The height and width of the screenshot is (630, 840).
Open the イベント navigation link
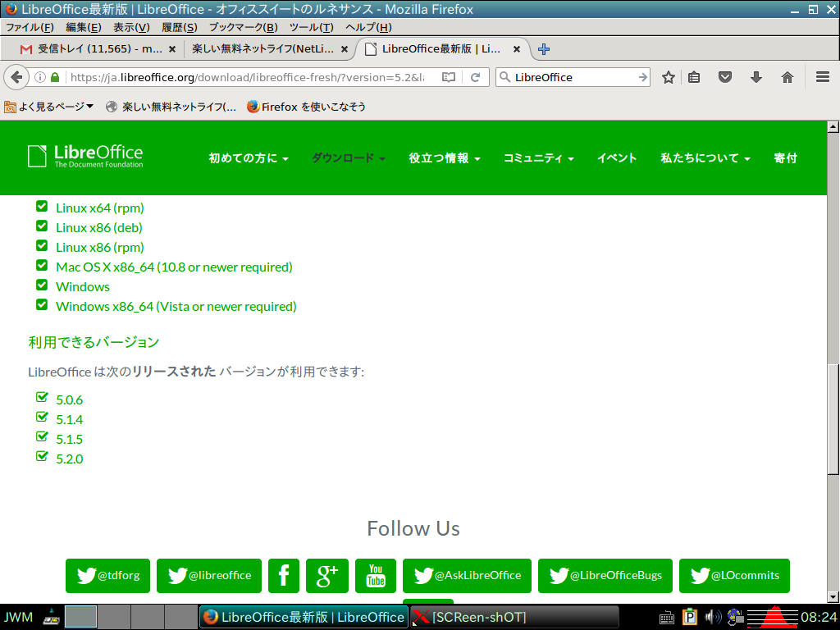[x=617, y=158]
